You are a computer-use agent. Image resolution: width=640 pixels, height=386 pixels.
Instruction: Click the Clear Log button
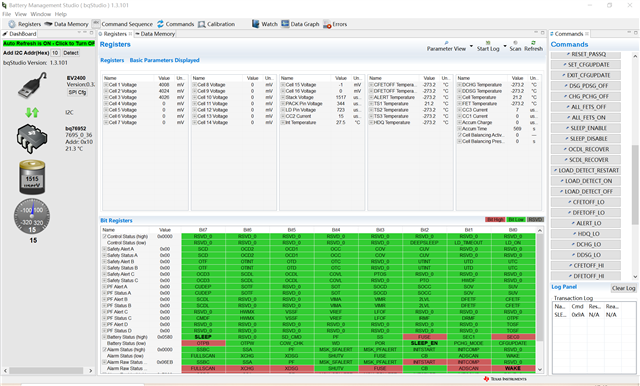623,288
